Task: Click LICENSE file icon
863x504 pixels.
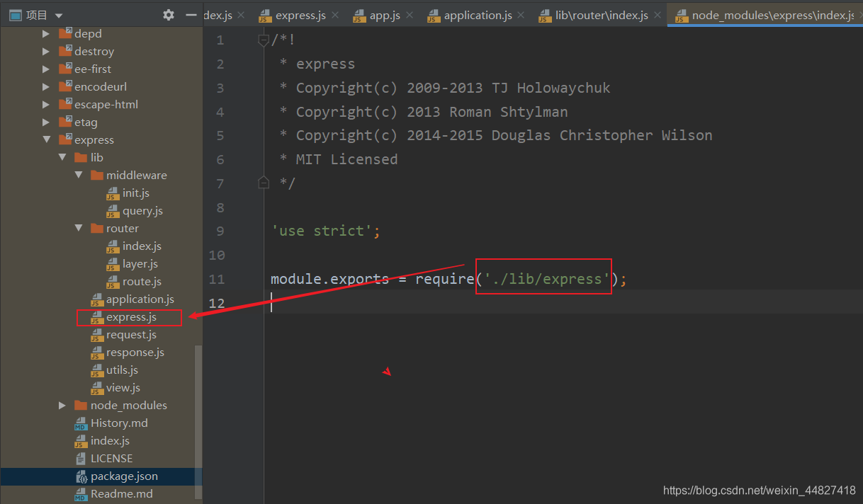Action: click(x=81, y=459)
